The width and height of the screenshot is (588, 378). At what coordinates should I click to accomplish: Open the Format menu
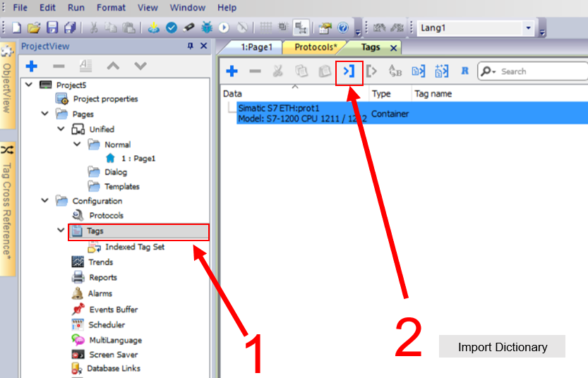point(111,7)
